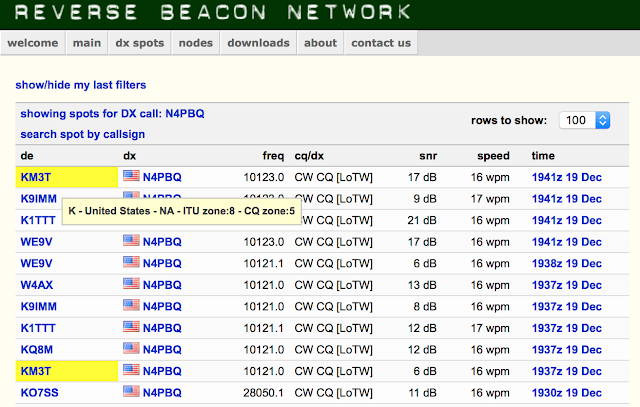Switch to the nodes tab

click(x=196, y=43)
